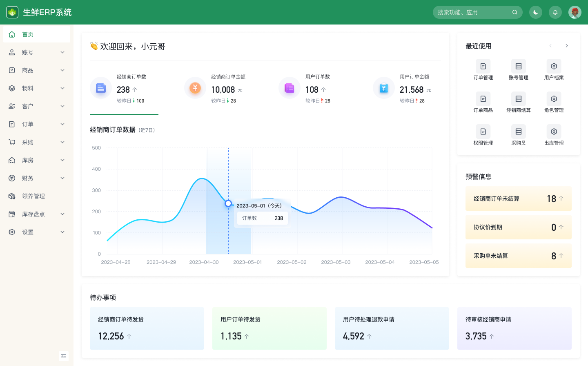Open the 协议价到期 warning card
Viewport: 588px width, 366px height.
click(x=519, y=227)
